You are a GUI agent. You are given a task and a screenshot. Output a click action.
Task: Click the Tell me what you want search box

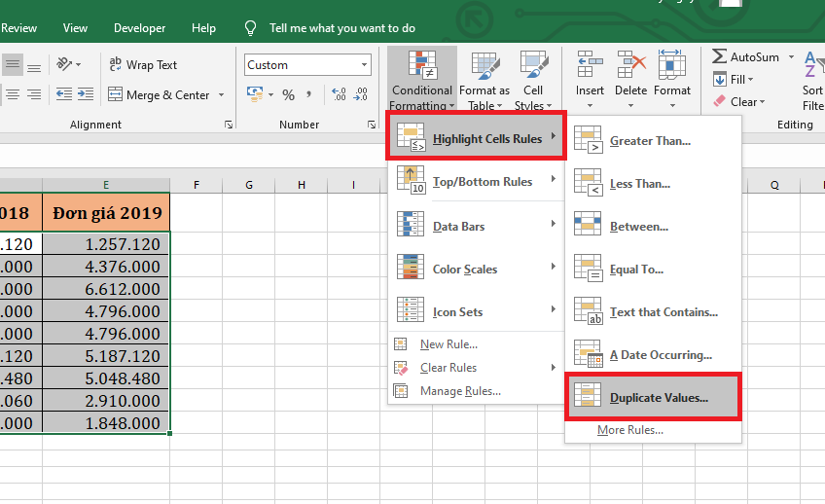(341, 28)
